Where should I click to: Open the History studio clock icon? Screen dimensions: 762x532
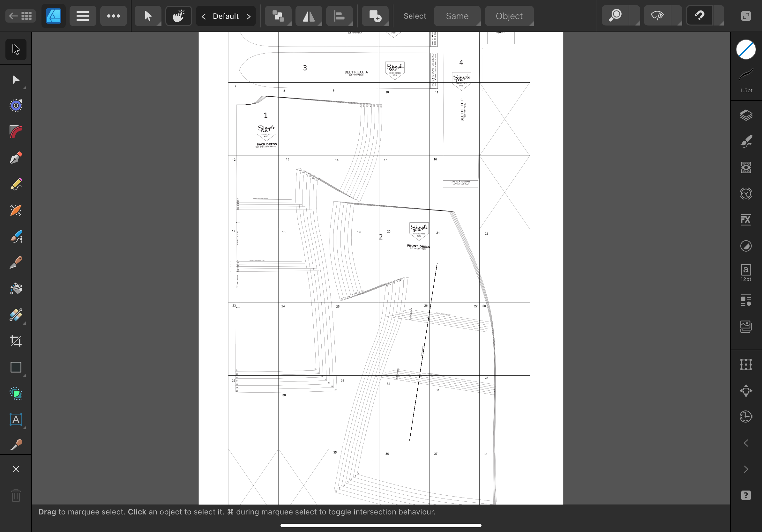[x=746, y=417]
